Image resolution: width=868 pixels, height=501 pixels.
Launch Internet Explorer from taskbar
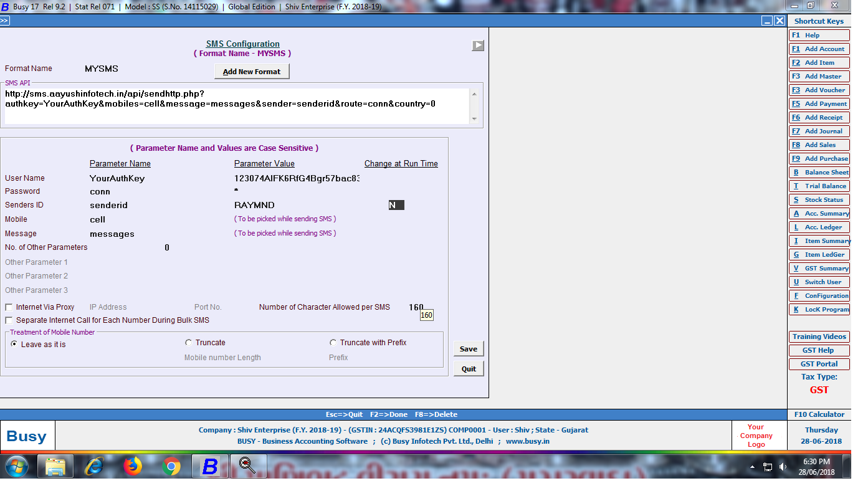click(x=94, y=466)
